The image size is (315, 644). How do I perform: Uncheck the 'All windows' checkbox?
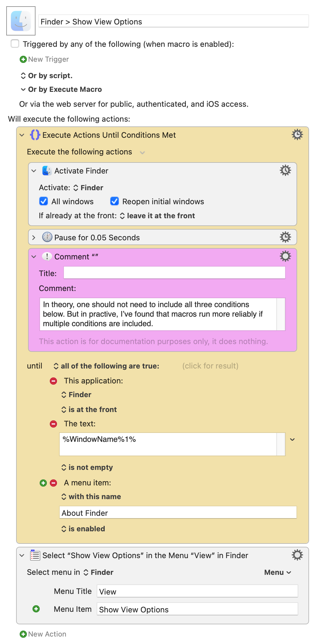pos(44,201)
